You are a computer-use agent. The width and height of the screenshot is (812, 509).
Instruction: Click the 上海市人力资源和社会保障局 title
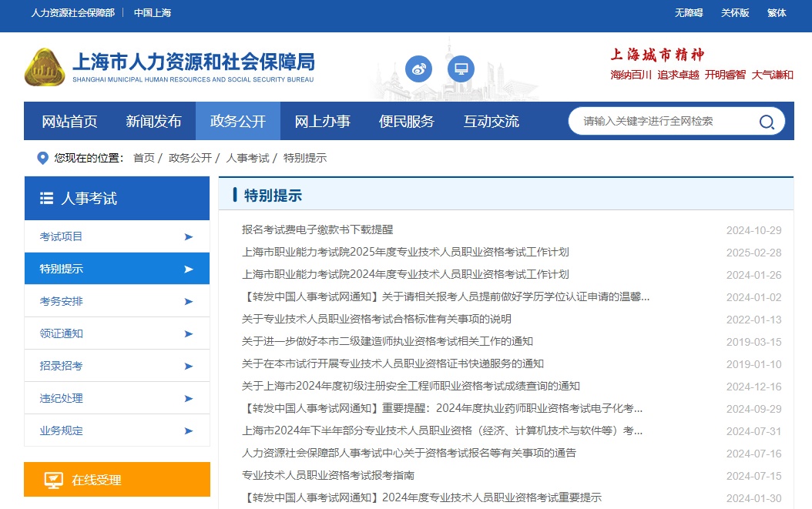coord(193,62)
